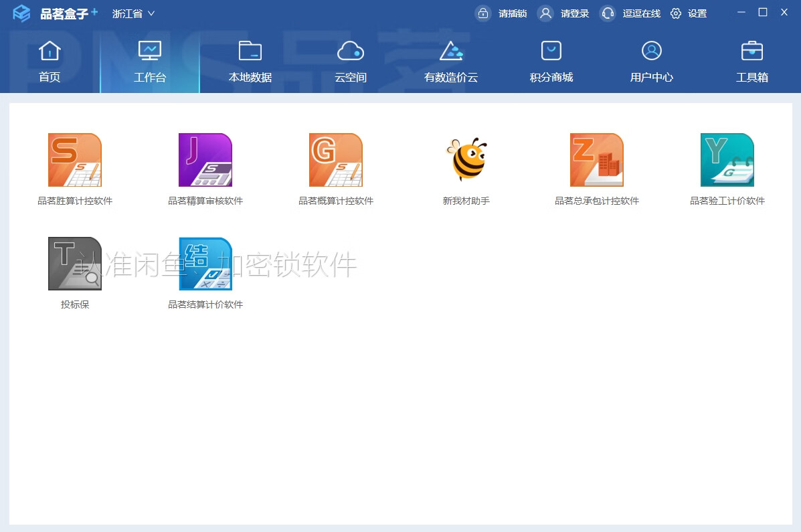Viewport: 801px width, 532px height.
Task: Open the 有数造价云 cloud service
Action: click(450, 60)
